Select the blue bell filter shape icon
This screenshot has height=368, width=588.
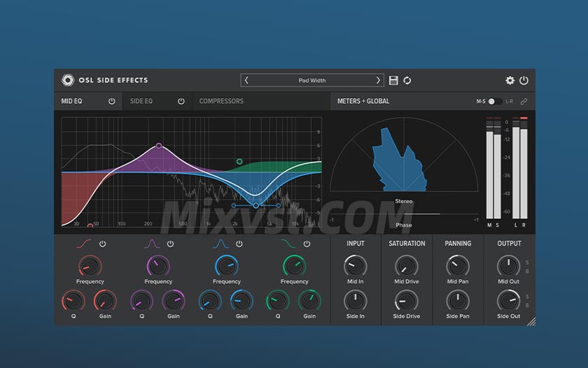click(x=220, y=244)
